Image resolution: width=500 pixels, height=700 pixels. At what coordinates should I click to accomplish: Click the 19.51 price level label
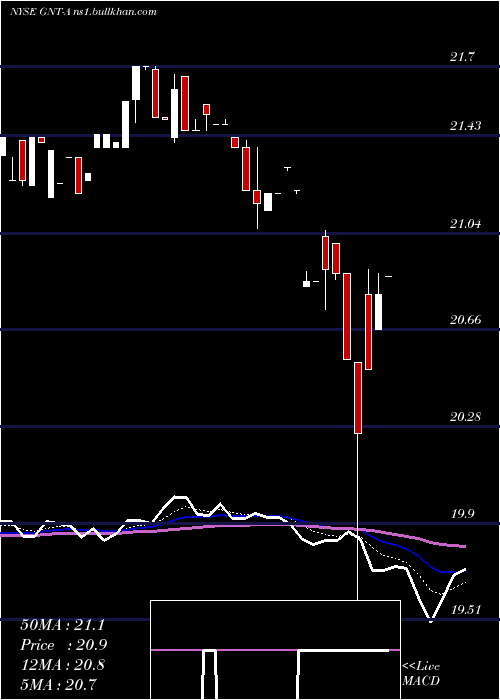466,610
